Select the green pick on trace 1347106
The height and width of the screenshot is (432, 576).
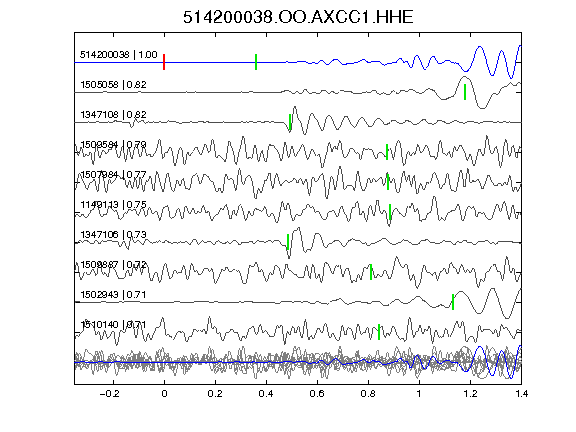[x=288, y=242]
